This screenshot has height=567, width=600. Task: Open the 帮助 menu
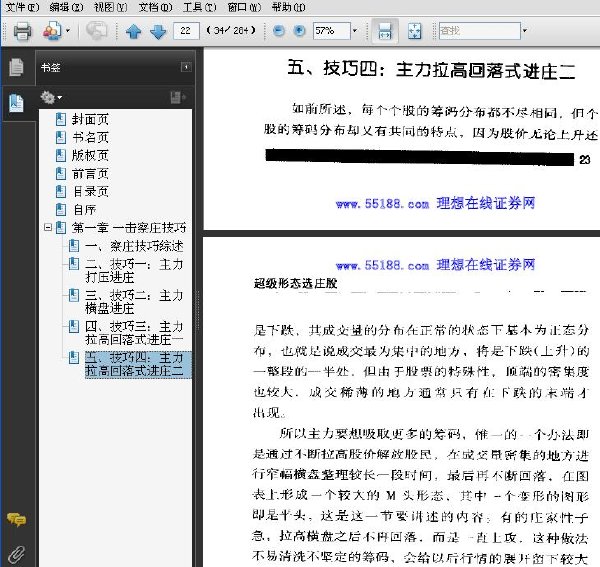tap(289, 7)
